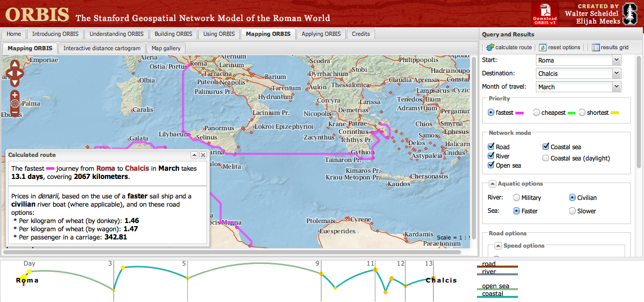Close the Calculated route popup
The width and height of the screenshot is (644, 302).
tap(203, 155)
